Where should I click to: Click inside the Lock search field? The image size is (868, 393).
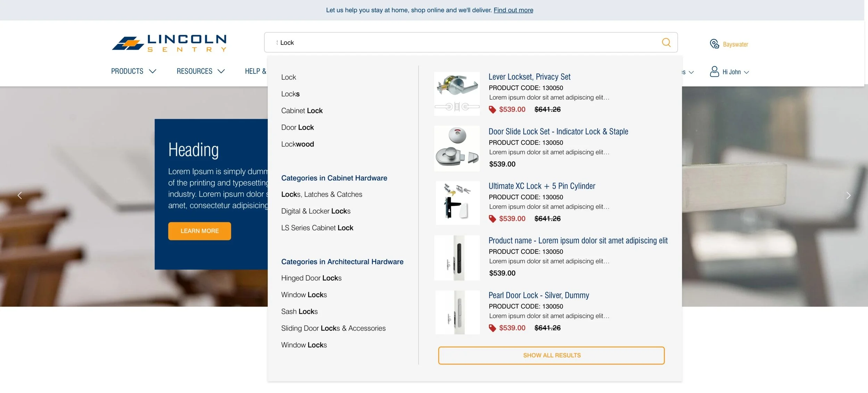[x=382, y=42]
